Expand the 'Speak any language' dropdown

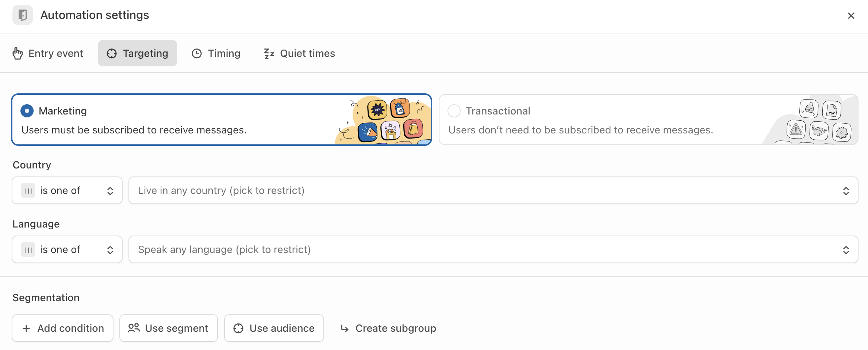pos(493,250)
